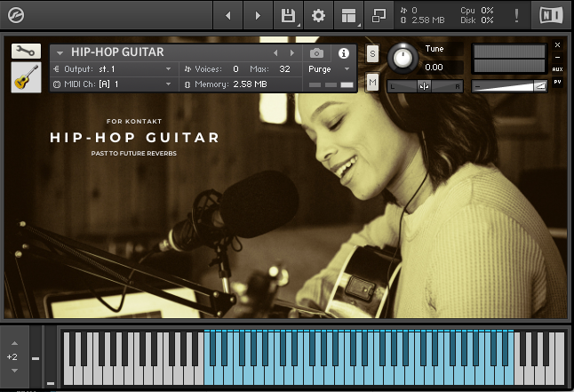The height and width of the screenshot is (392, 574).
Task: Mute the Hip-Hop Guitar instrument
Action: coord(372,83)
